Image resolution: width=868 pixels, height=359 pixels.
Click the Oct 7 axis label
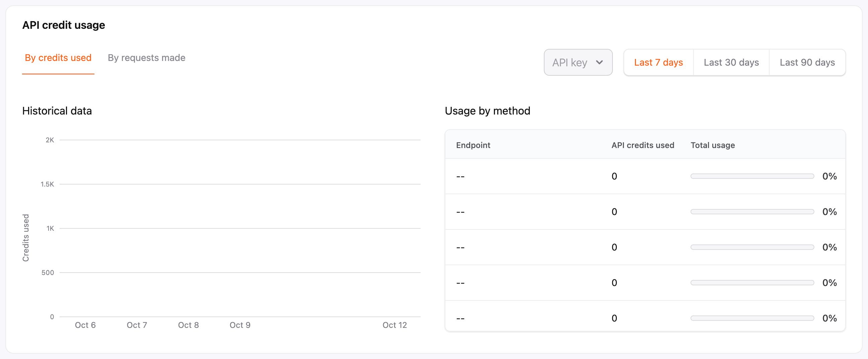coord(137,325)
